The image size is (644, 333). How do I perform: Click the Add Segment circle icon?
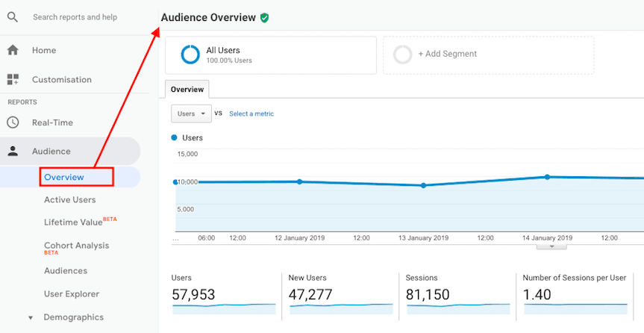pyautogui.click(x=402, y=55)
